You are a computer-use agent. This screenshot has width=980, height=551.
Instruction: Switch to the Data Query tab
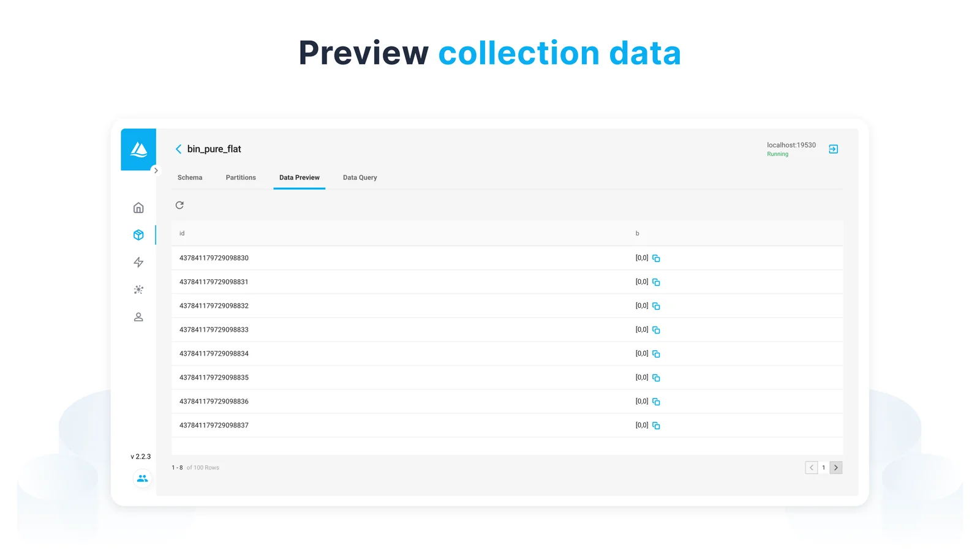360,178
